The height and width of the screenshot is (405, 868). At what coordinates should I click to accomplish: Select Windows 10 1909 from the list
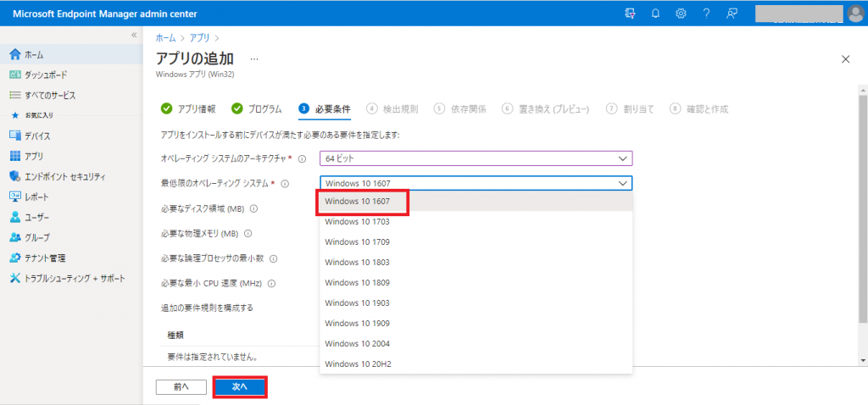pos(476,323)
